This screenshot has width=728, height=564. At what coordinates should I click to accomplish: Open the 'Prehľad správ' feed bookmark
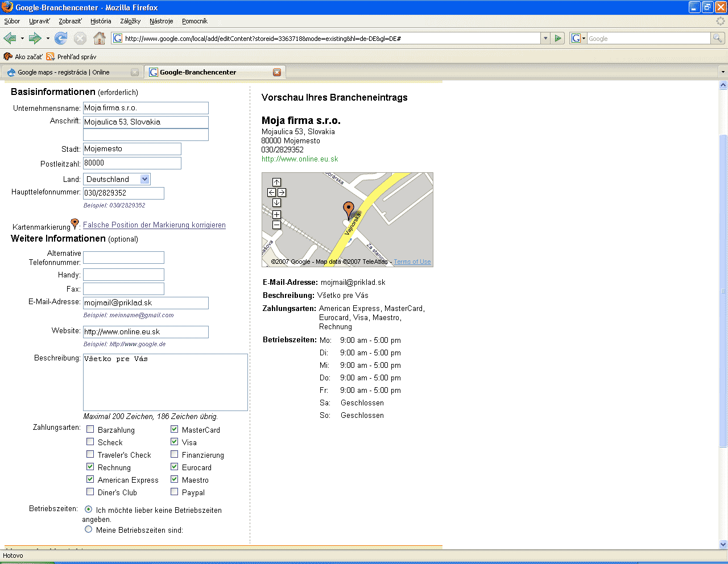point(71,57)
